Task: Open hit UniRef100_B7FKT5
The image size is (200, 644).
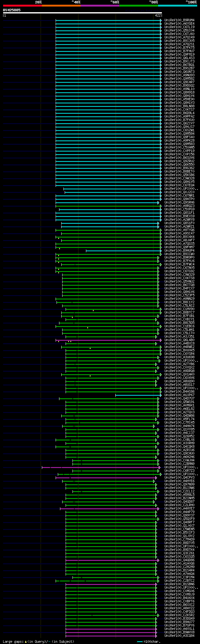Action: point(179,48)
